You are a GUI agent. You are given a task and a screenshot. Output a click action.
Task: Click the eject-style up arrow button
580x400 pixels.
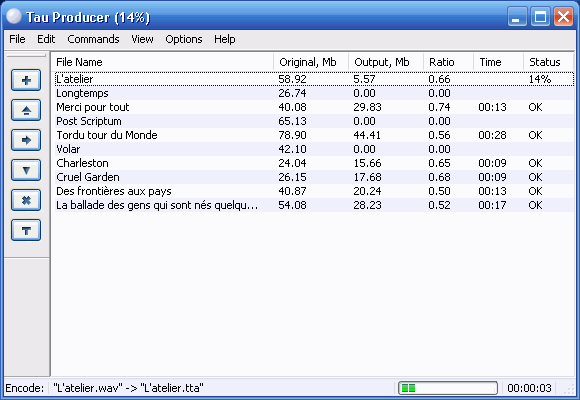[26, 110]
